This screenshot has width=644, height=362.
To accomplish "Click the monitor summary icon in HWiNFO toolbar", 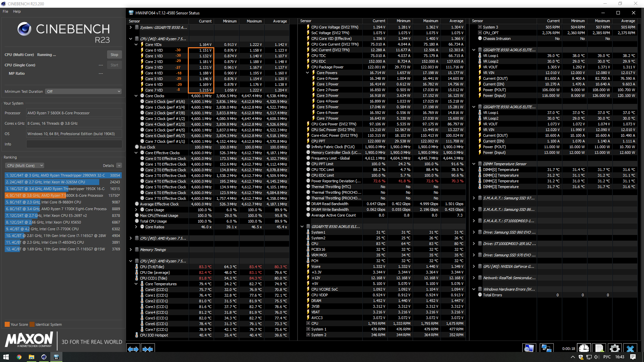I will (x=529, y=349).
